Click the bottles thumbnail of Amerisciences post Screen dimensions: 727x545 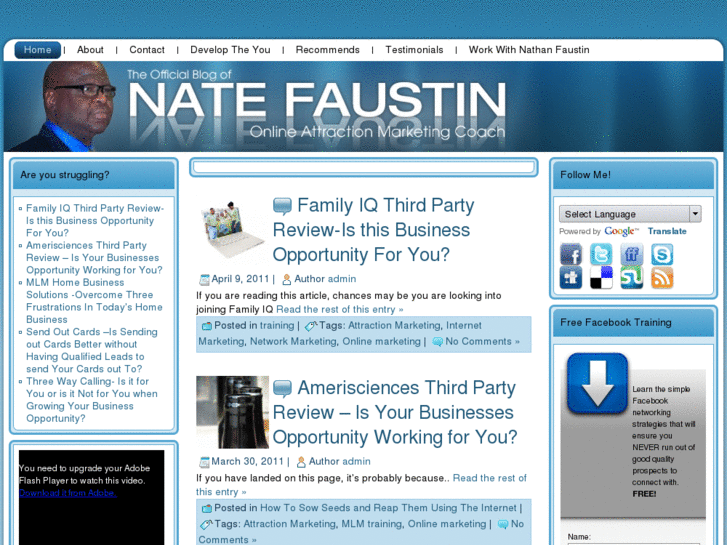[232, 412]
